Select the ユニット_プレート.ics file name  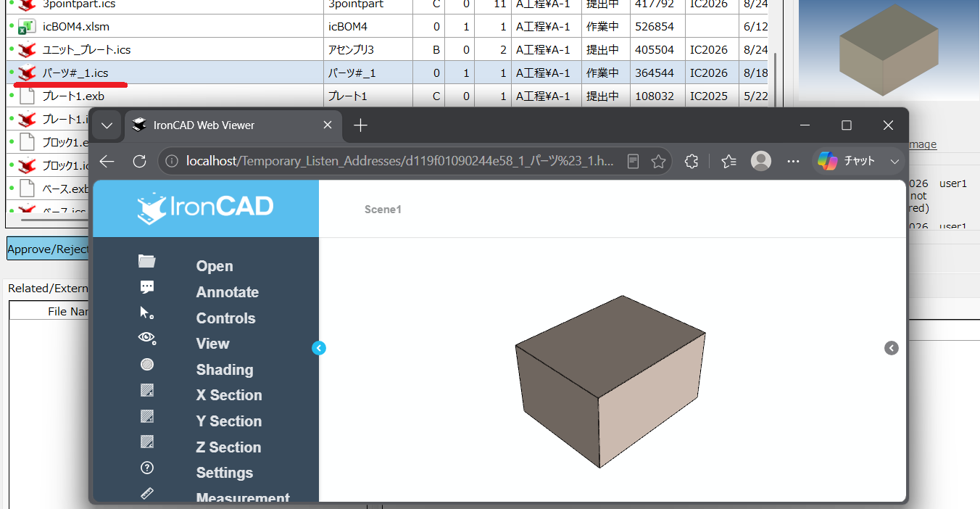[x=86, y=50]
